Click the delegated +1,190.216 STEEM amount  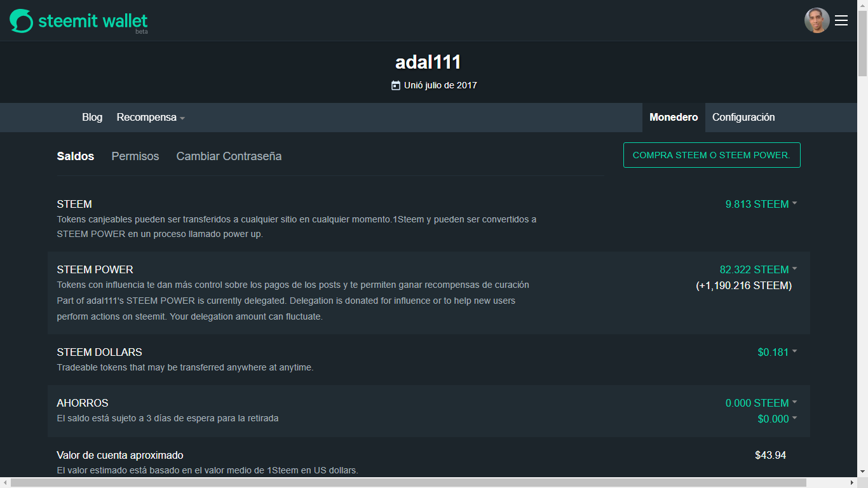(744, 286)
